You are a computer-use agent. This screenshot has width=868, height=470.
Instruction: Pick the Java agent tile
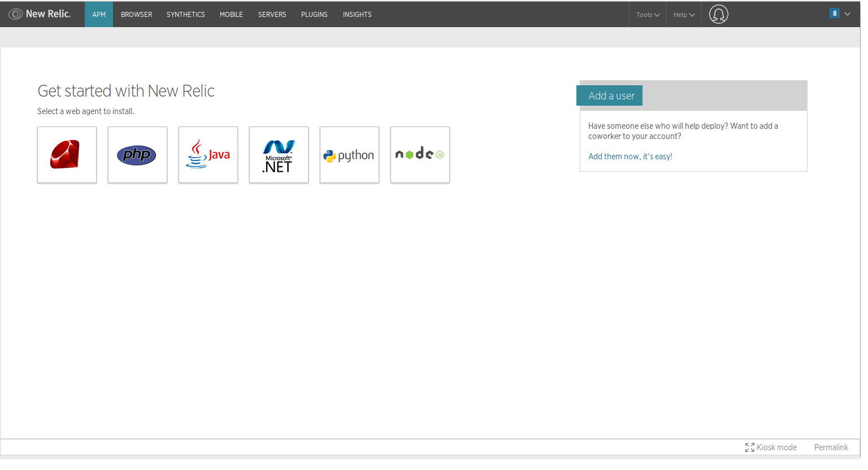coord(208,155)
